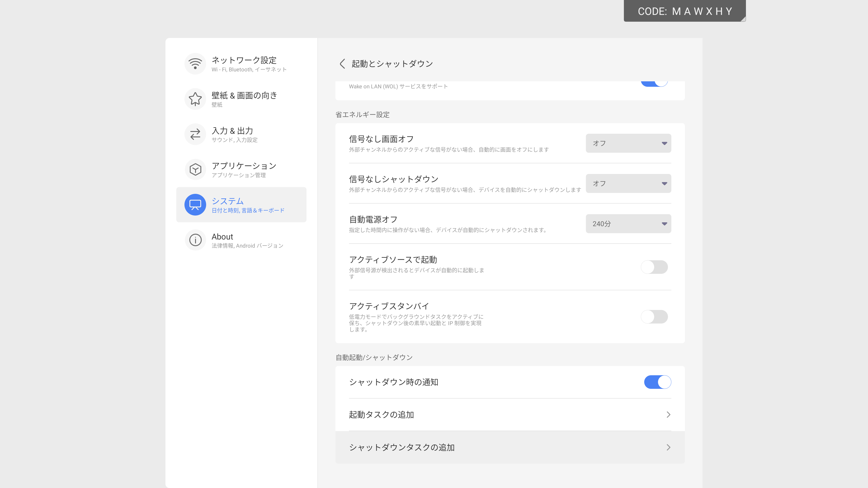The image size is (868, 488).
Task: Click the Wi-Fi network settings icon
Action: [x=195, y=64]
